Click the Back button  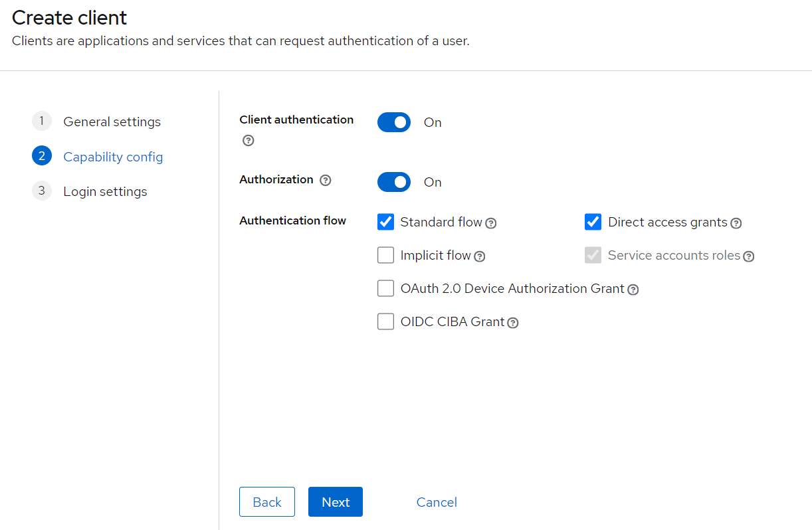pyautogui.click(x=267, y=502)
